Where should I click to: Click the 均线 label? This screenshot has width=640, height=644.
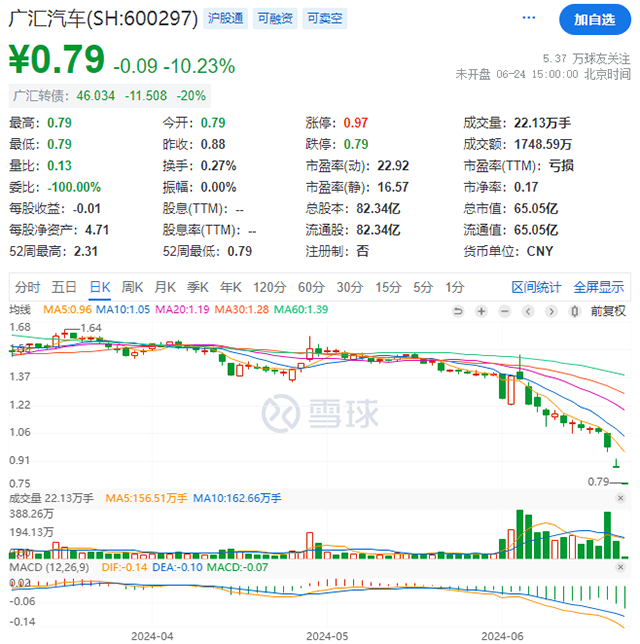coord(20,309)
